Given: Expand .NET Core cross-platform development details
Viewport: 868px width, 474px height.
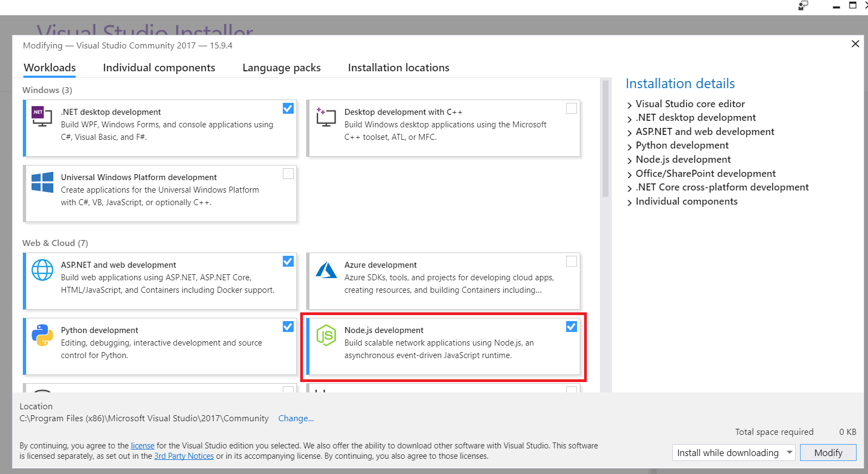Looking at the screenshot, I should coord(629,188).
